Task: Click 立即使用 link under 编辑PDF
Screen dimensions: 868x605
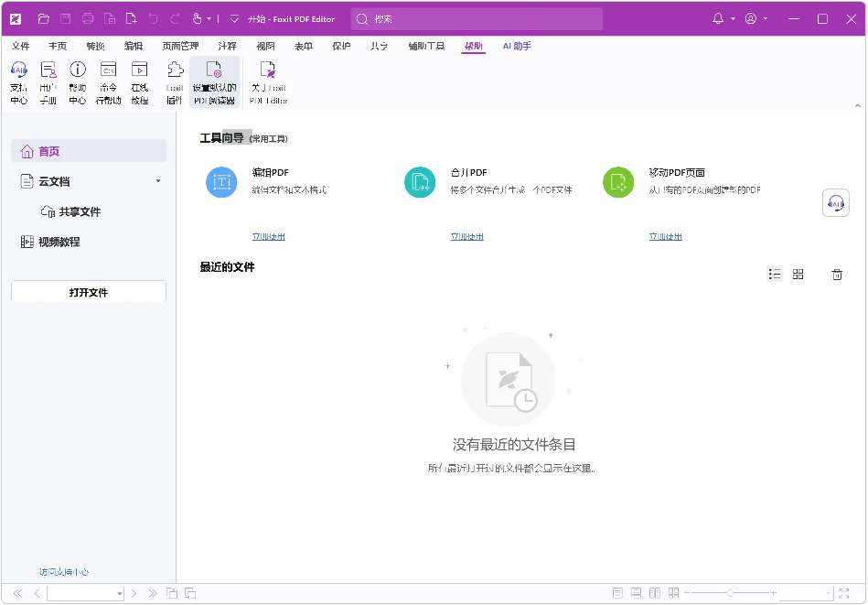Action: point(269,236)
